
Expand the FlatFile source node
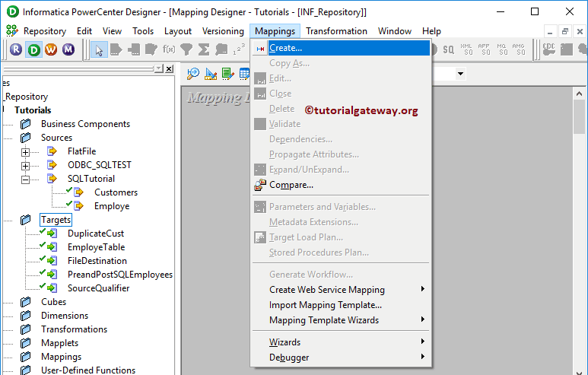25,152
